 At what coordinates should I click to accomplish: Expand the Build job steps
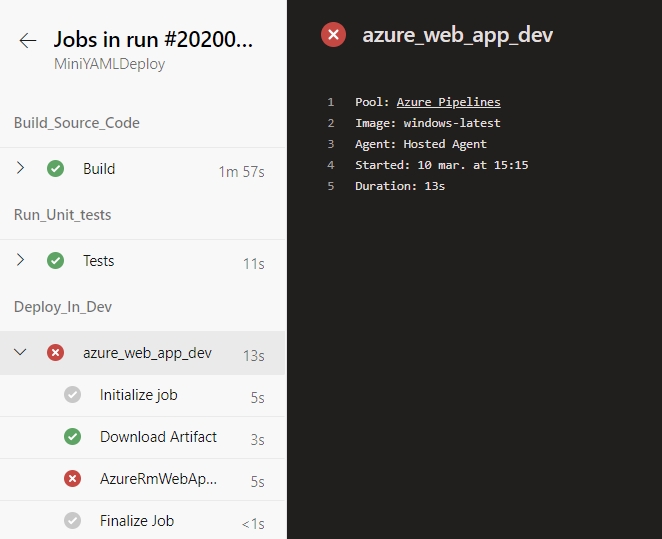click(x=20, y=168)
